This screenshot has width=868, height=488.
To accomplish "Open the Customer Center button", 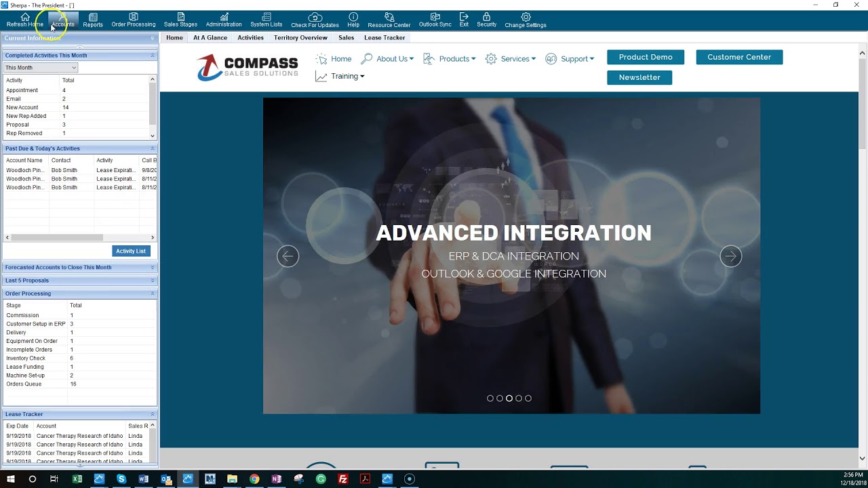I will point(739,58).
